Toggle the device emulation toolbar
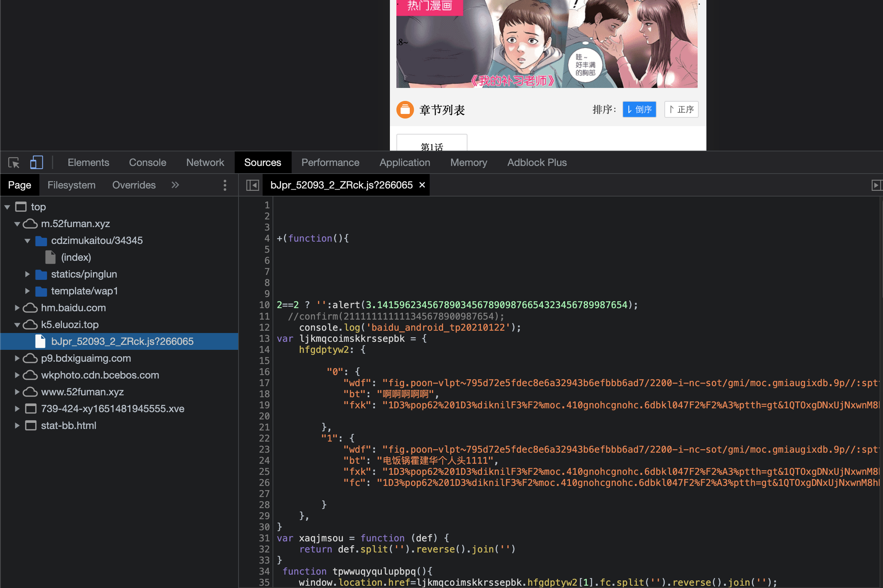883x588 pixels. pyautogui.click(x=36, y=162)
